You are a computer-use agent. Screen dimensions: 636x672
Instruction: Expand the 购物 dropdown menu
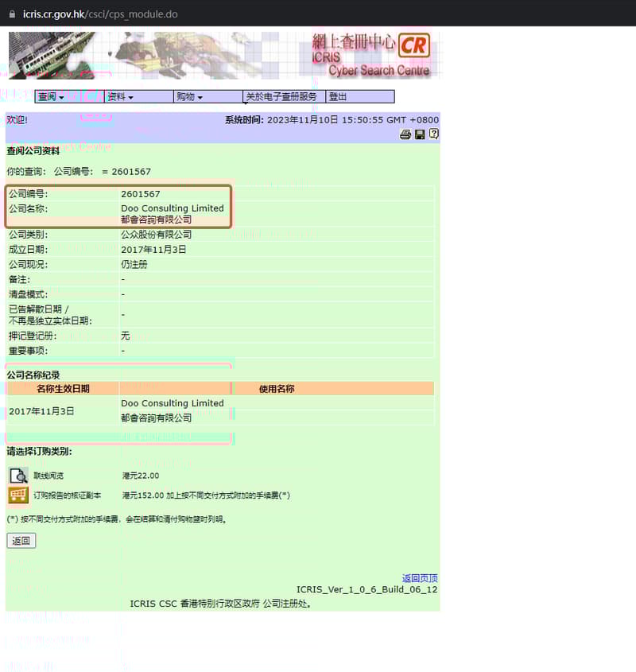pos(191,95)
